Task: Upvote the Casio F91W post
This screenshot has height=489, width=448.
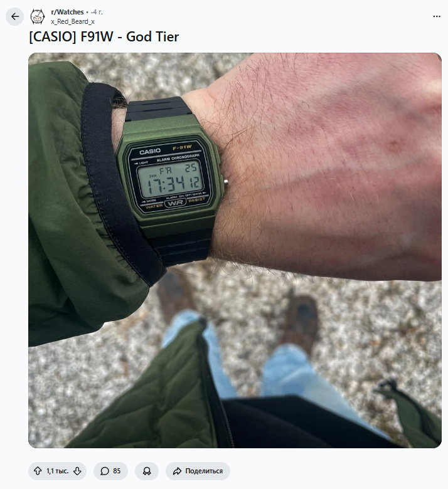Action: pos(38,471)
